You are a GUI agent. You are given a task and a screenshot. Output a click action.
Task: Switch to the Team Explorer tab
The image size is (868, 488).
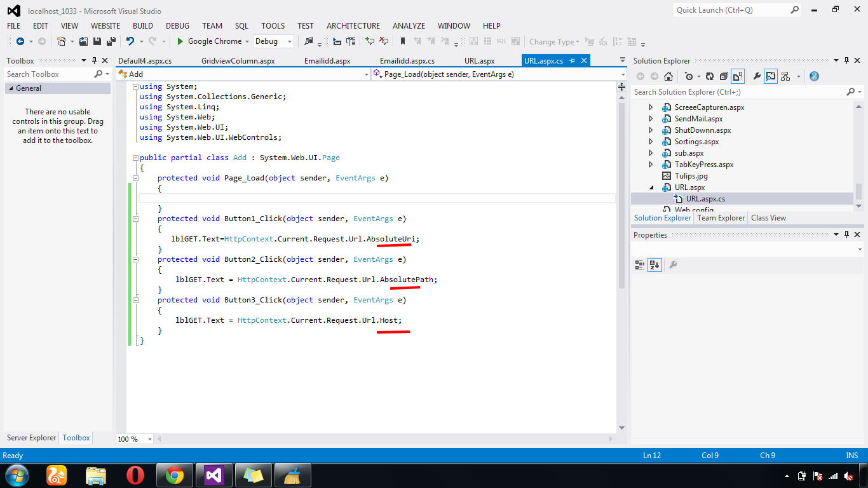(x=721, y=218)
